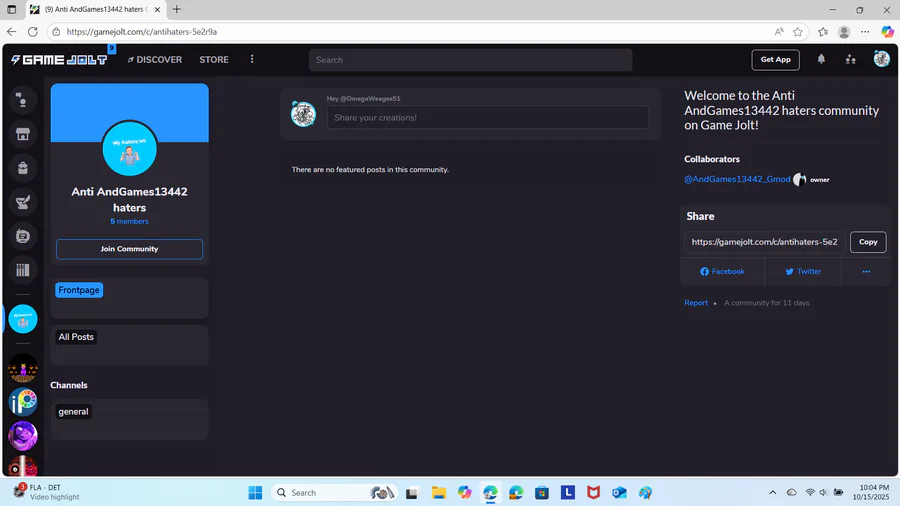This screenshot has height=506, width=900.
Task: Open the tab actions menu icon
Action: [x=11, y=9]
